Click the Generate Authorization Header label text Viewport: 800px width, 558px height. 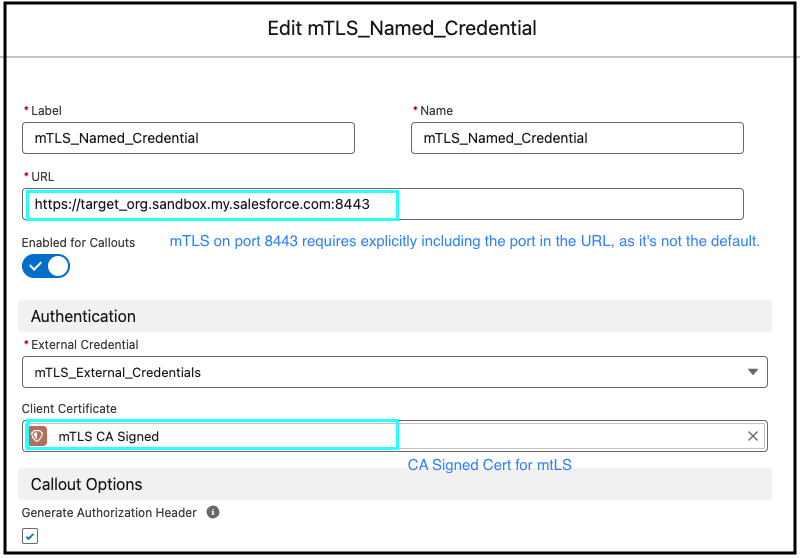coord(110,512)
